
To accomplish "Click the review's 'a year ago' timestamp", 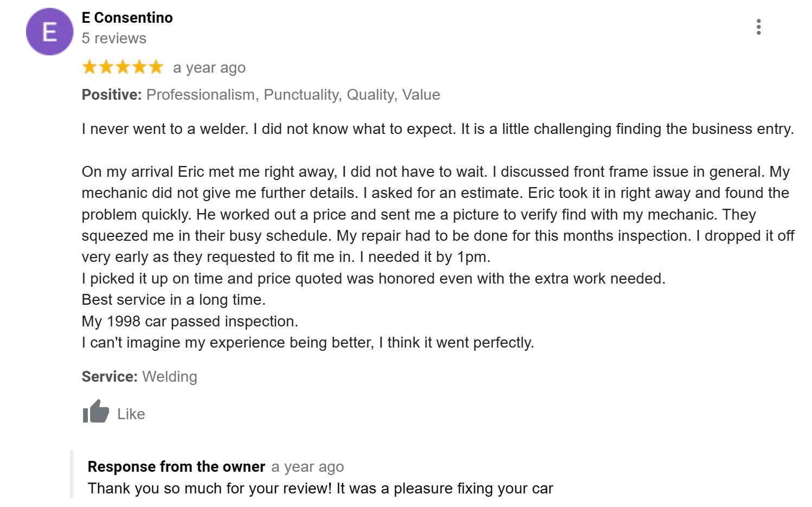I will pyautogui.click(x=209, y=68).
